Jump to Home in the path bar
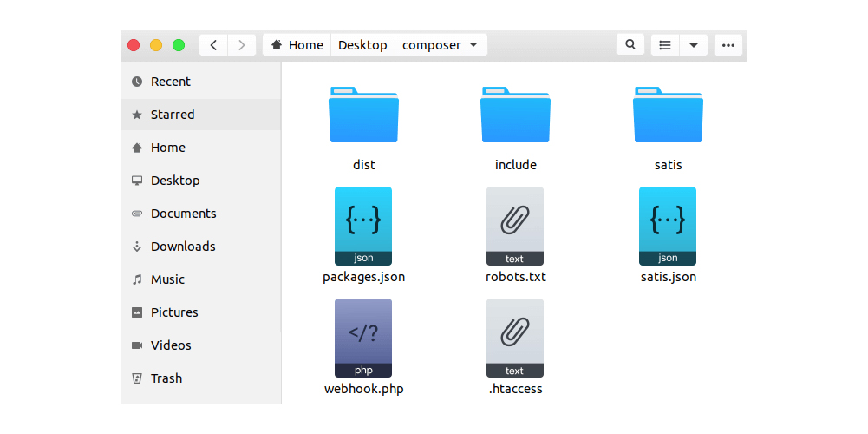 (297, 45)
